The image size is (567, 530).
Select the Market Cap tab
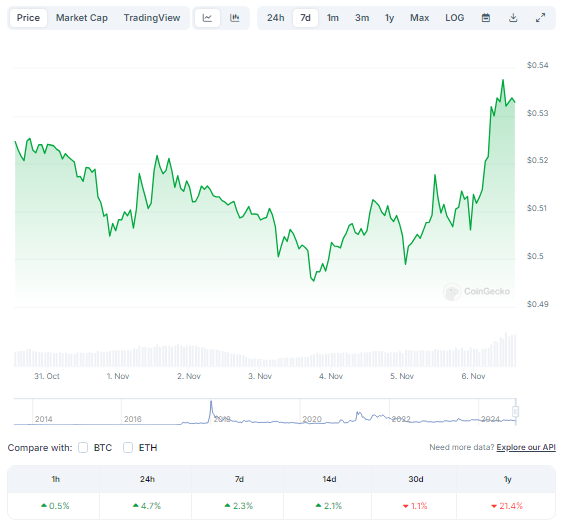click(82, 18)
